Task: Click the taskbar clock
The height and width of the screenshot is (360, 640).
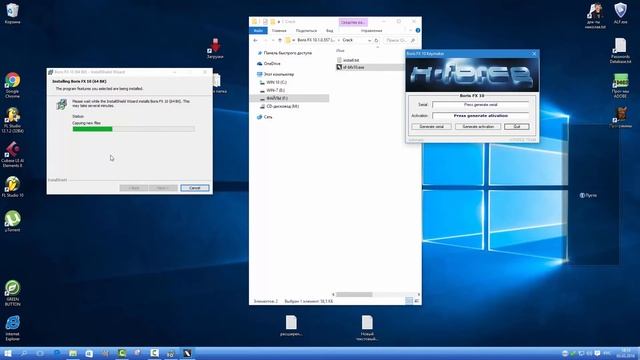Action: pyautogui.click(x=626, y=353)
